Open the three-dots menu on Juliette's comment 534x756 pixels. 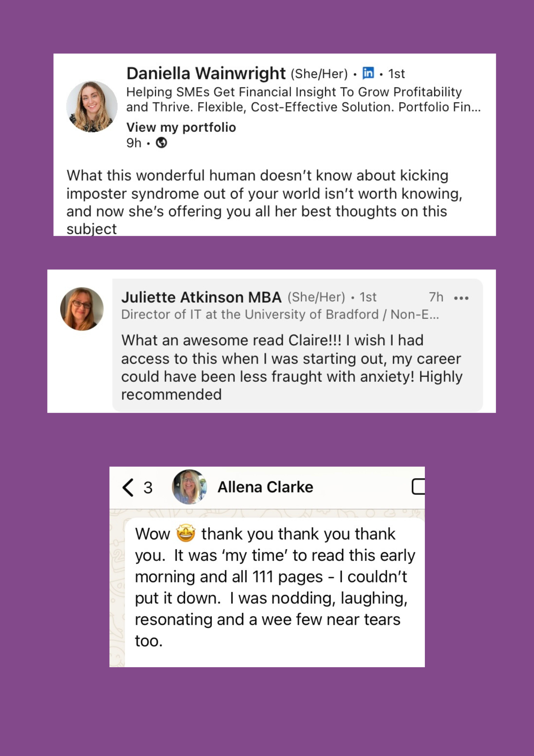point(461,298)
